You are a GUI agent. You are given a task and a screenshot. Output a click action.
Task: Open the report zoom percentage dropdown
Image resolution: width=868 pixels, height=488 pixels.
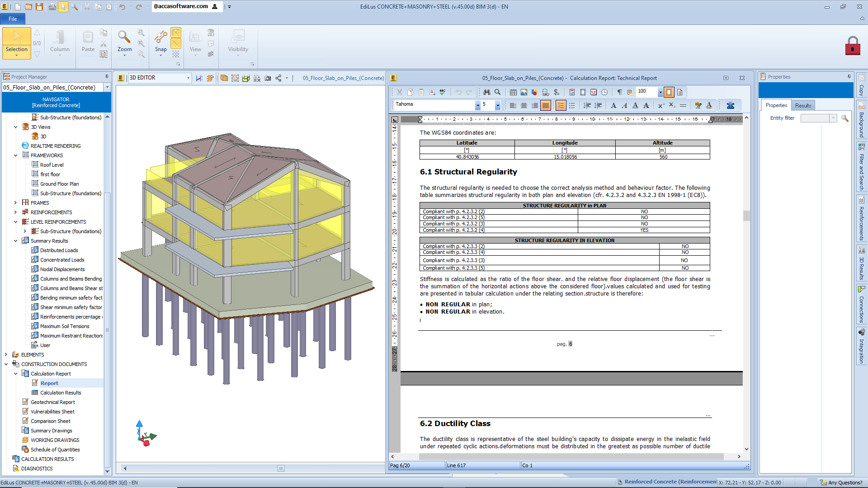coord(660,92)
